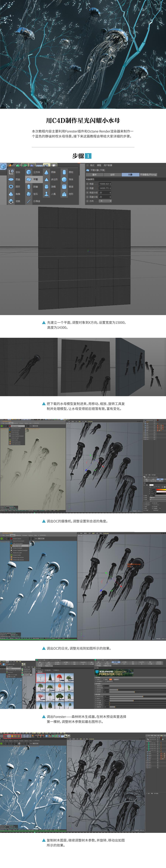Open the 平滑着色(Phong) tab
Image resolution: width=166 pixels, height=868 pixels.
(148, 175)
